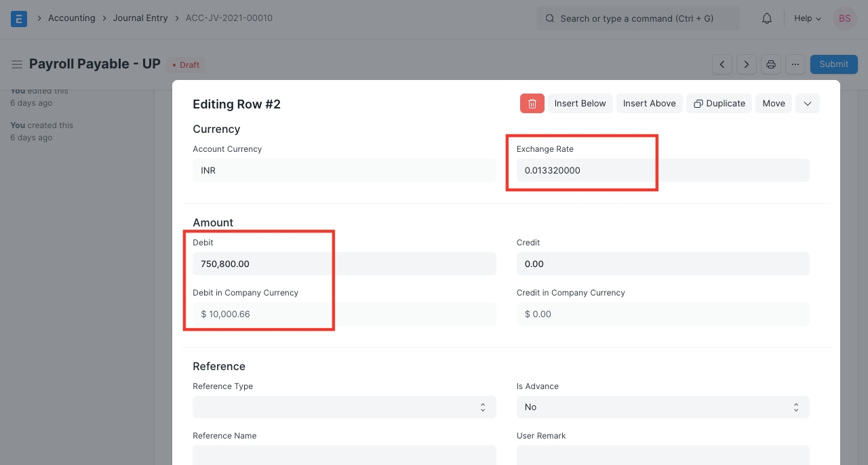
Task: Open the three-dots more options menu
Action: [x=795, y=64]
